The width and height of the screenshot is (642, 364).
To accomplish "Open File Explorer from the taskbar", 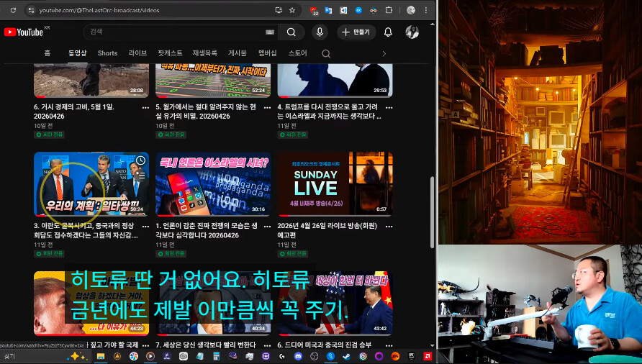I will tap(100, 356).
